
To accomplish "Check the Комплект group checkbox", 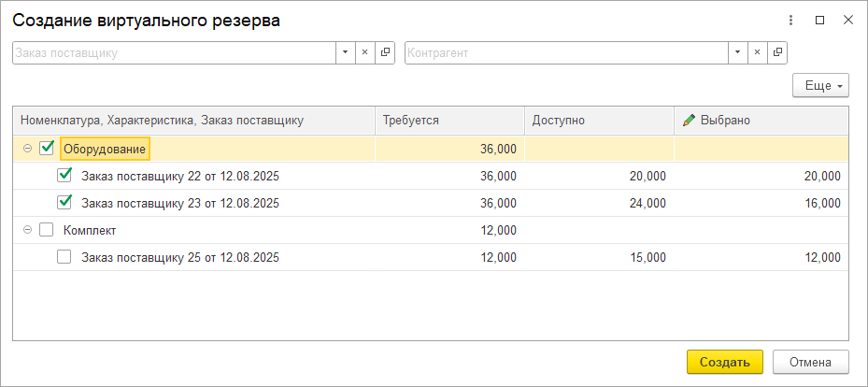I will pyautogui.click(x=47, y=230).
